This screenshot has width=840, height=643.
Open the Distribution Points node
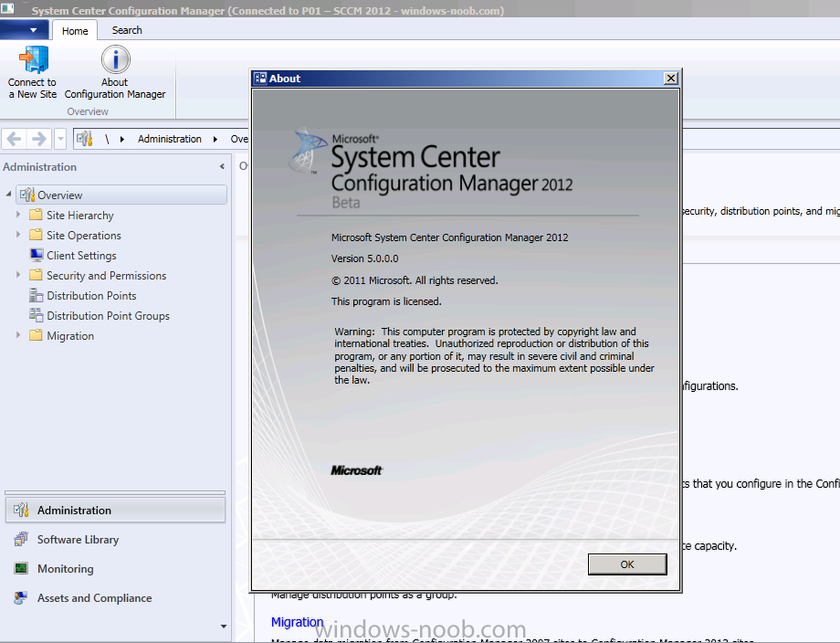click(91, 296)
